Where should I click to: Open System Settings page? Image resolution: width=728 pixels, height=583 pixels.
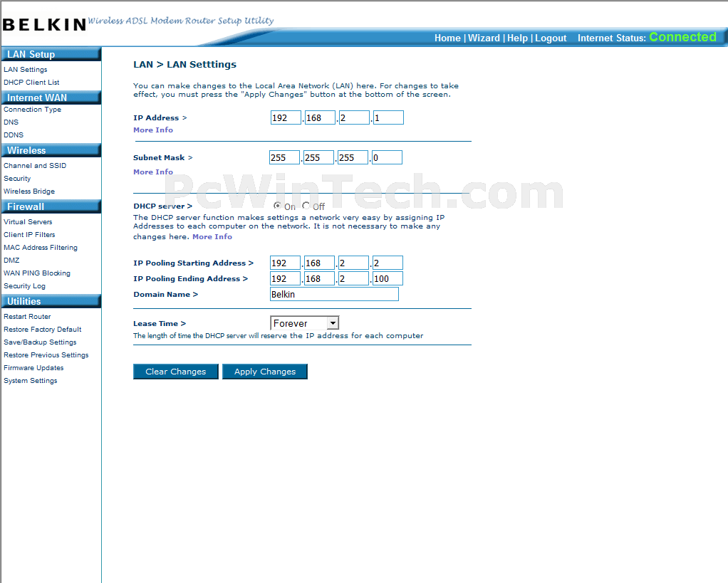point(31,381)
